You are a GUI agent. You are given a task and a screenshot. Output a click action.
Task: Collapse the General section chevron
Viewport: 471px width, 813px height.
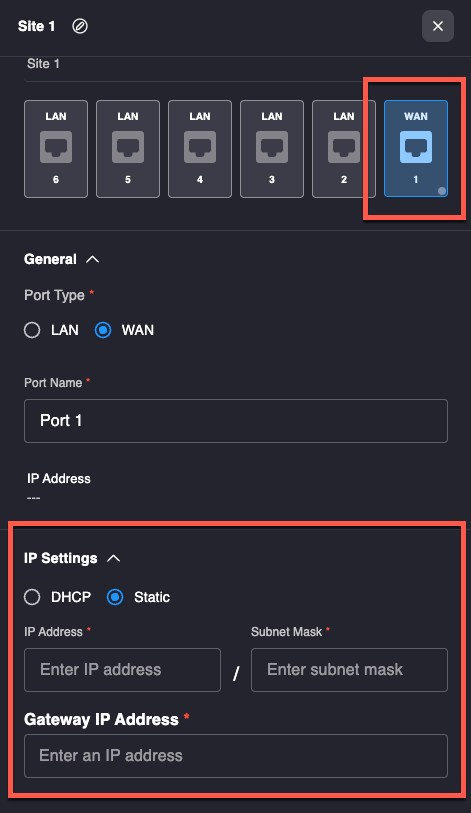coord(92,259)
